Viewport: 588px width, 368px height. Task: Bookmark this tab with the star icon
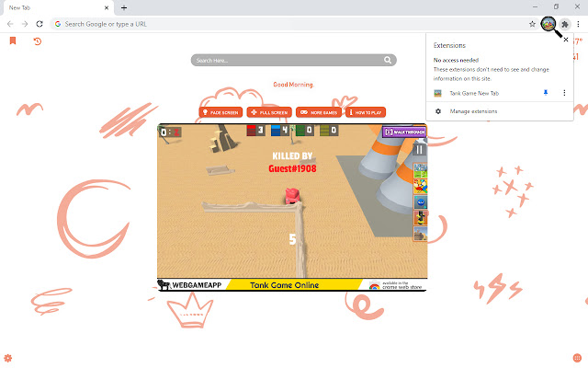click(532, 24)
